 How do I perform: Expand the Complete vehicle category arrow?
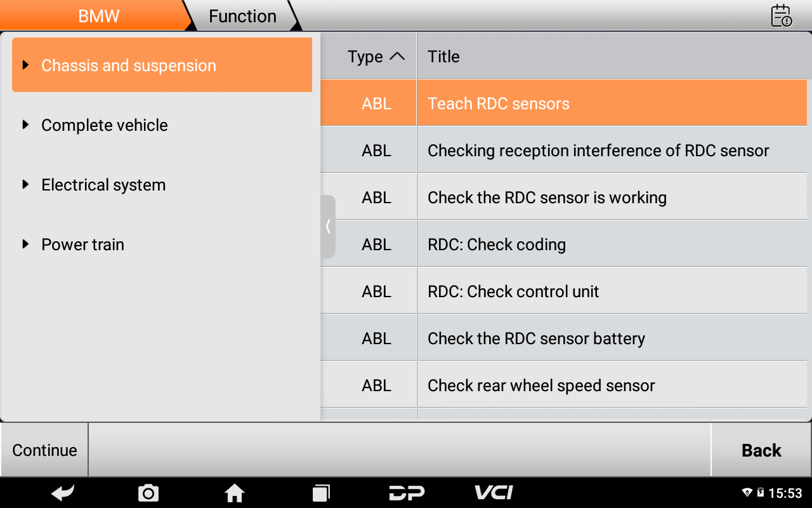pyautogui.click(x=25, y=125)
